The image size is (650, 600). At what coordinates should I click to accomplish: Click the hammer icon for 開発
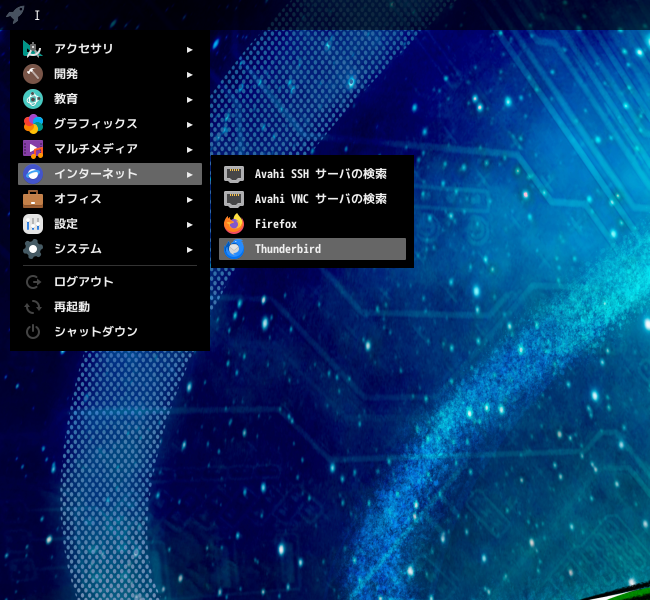(33, 74)
